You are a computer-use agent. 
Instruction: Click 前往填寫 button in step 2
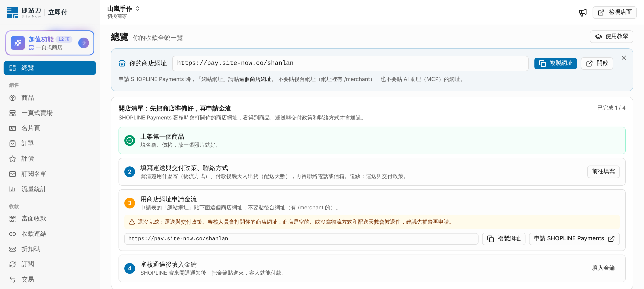pos(603,172)
